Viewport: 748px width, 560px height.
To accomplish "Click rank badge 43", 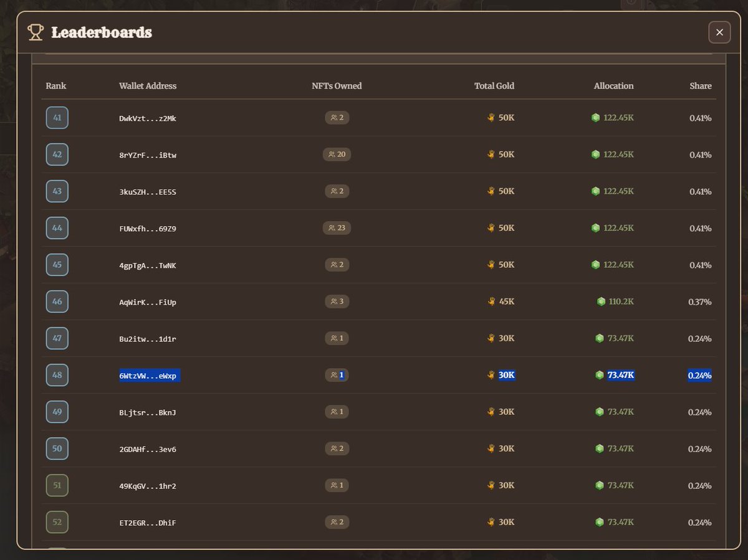I will tap(57, 191).
